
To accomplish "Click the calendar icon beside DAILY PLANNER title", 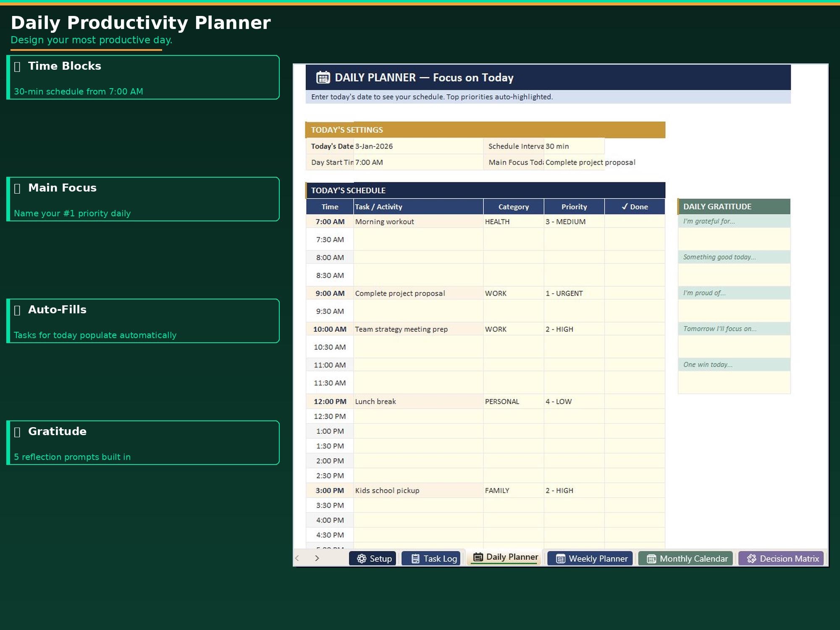I will (323, 77).
